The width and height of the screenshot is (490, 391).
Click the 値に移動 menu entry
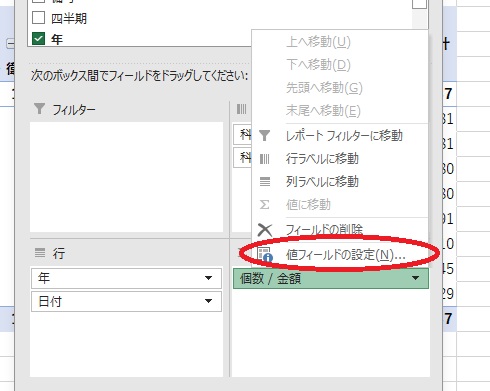click(x=340, y=205)
